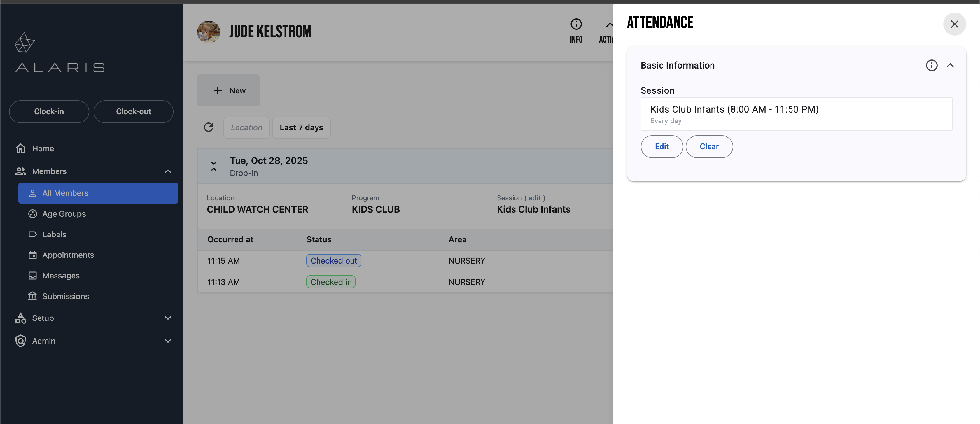Click the refresh attendance icon

[208, 127]
